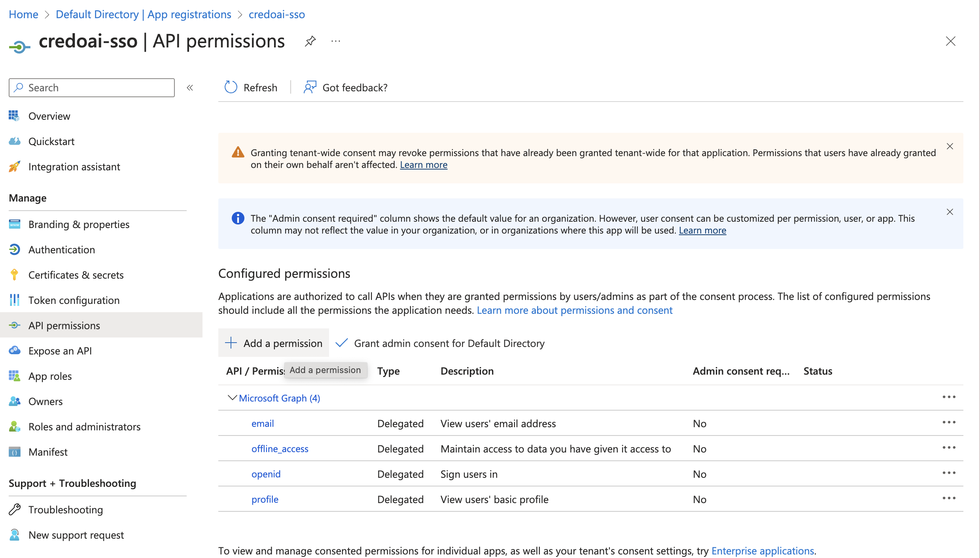Click the New support request icon
Screen dimensions: 980x558
point(14,535)
